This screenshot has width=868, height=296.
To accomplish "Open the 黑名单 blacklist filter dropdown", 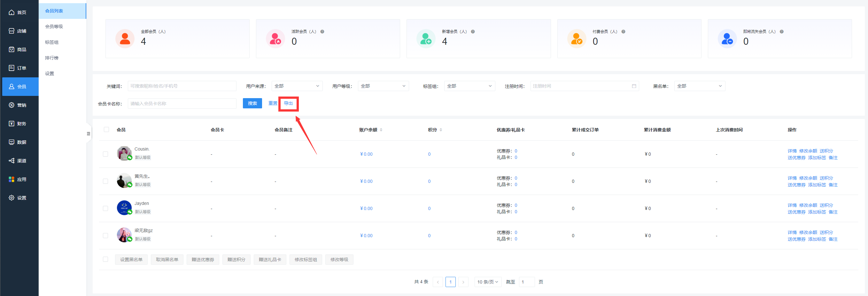I will pos(700,86).
